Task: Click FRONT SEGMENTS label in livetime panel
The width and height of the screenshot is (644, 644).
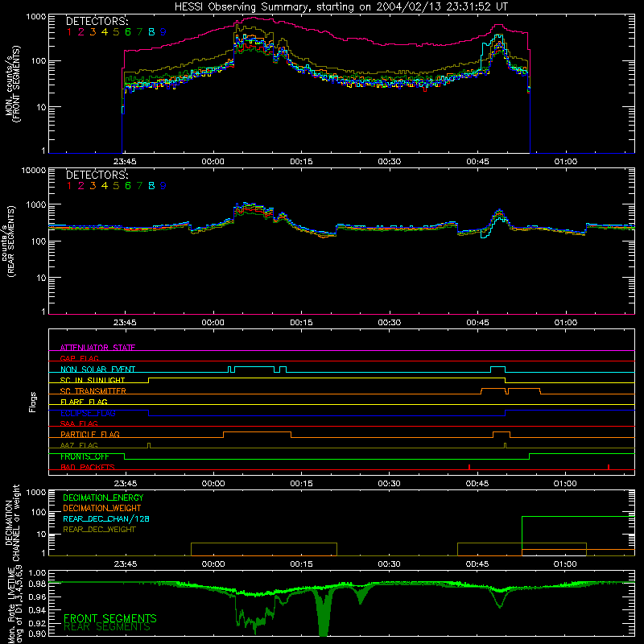Action: click(110, 618)
